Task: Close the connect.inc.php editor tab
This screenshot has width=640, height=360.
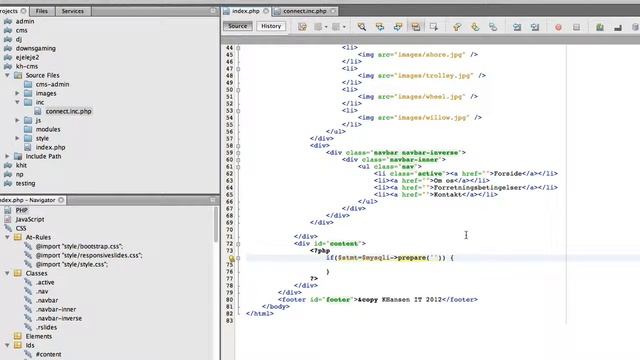Action: click(x=333, y=11)
